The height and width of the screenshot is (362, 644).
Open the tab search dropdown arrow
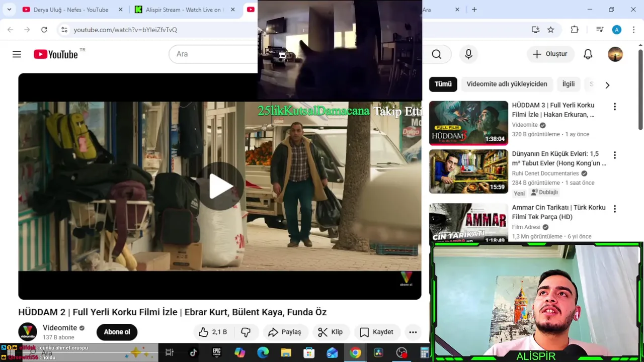(x=9, y=10)
